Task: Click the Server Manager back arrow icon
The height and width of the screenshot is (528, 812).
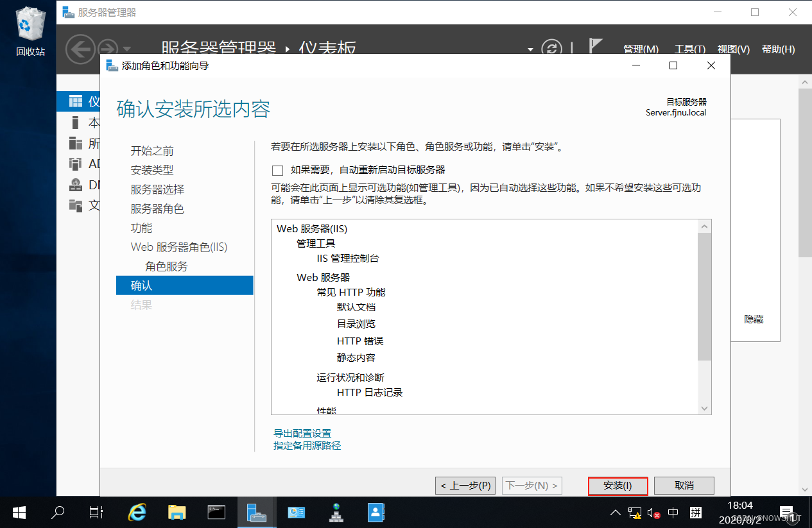Action: (x=80, y=49)
